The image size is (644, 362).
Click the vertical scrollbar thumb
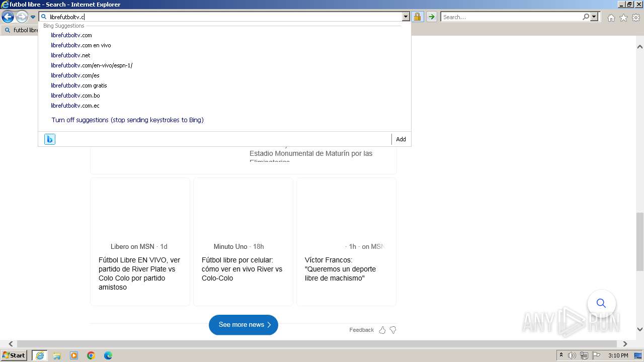(639, 242)
